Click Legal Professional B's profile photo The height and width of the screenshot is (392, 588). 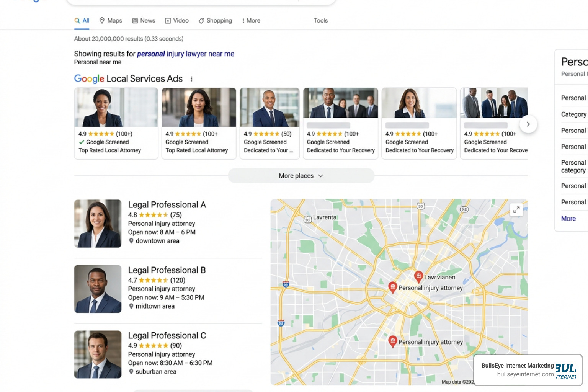98,289
